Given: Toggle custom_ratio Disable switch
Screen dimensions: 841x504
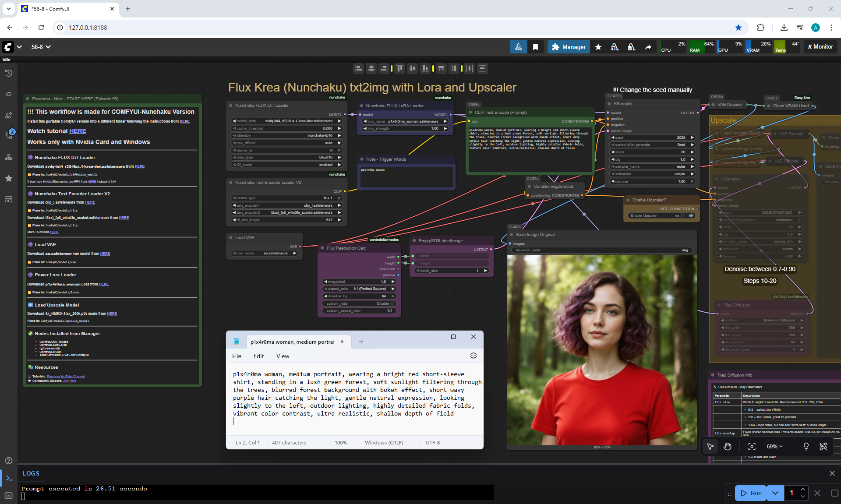Looking at the screenshot, I should click(x=391, y=303).
